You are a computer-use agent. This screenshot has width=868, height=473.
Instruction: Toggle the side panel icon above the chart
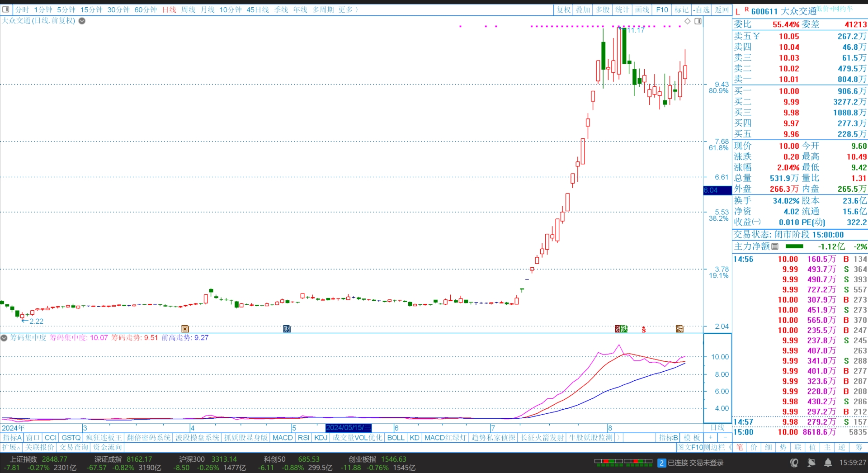click(x=698, y=21)
